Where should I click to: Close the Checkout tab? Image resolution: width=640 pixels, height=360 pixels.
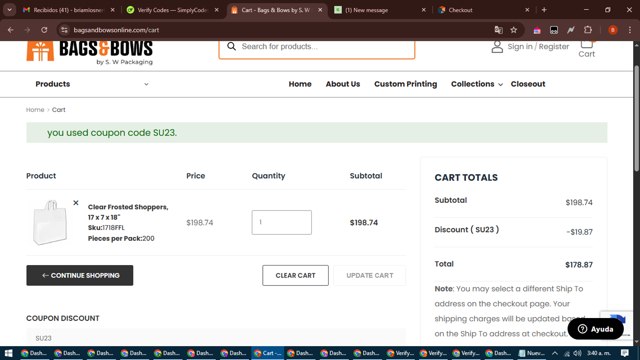click(527, 10)
